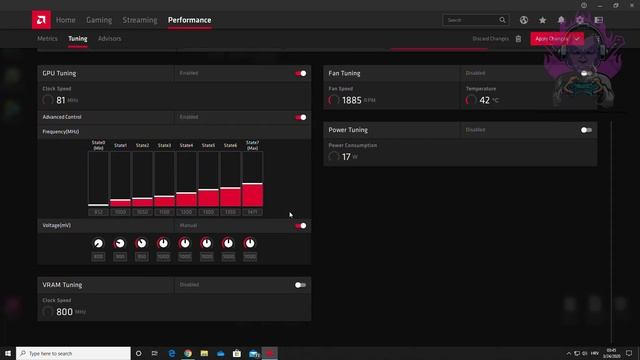Select the Tuning sub-tab
The width and height of the screenshot is (640, 360).
[x=78, y=38]
